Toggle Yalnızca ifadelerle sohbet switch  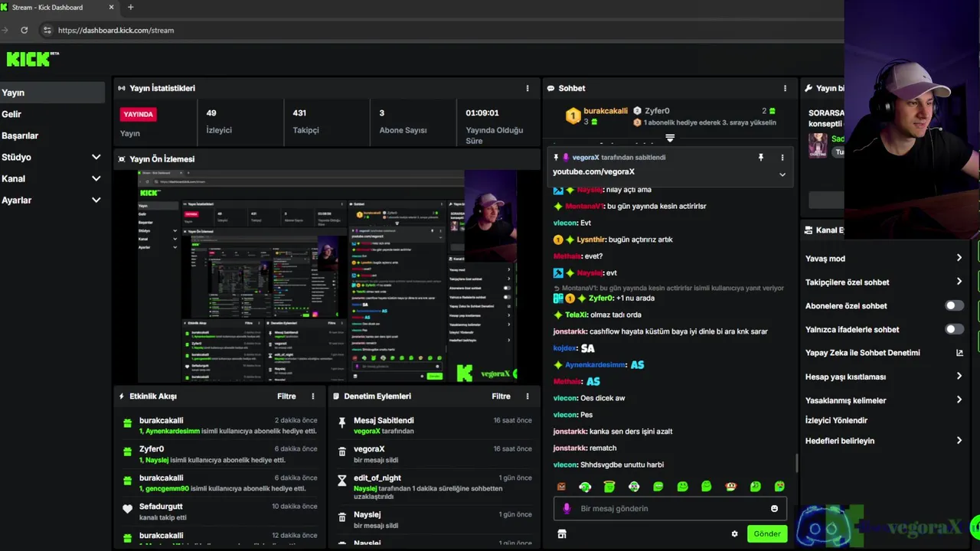pos(953,329)
